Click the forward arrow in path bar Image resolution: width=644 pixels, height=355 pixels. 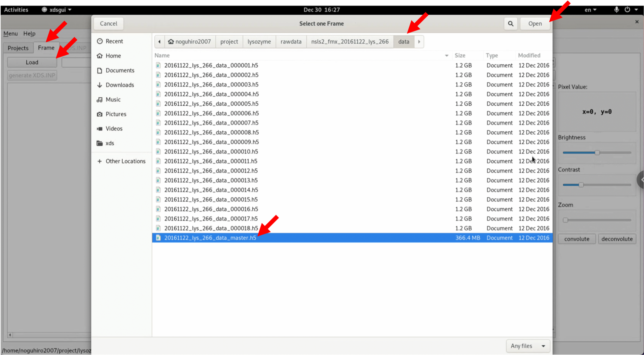[x=419, y=42]
